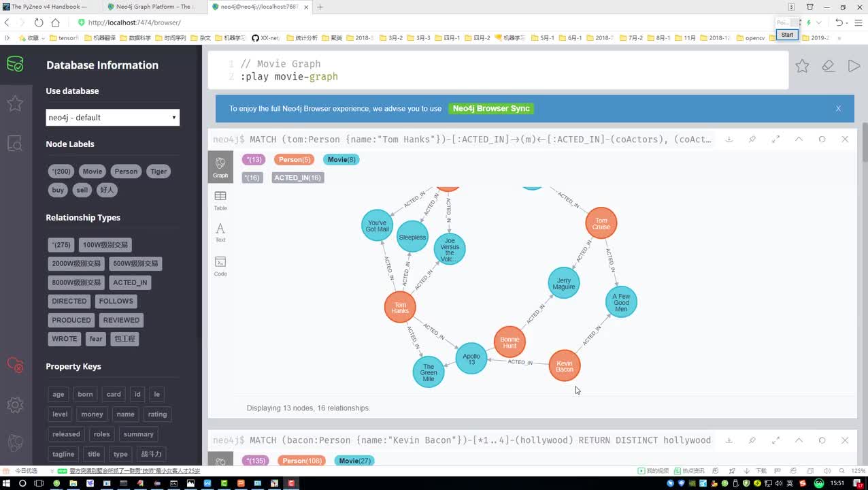Open the Documents search sidebar icon

15,143
